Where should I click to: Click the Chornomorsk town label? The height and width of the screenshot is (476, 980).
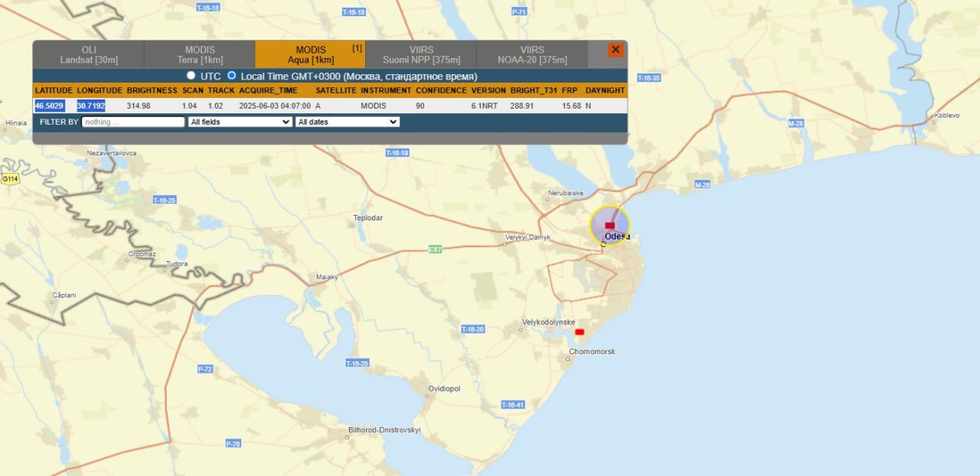click(x=592, y=352)
